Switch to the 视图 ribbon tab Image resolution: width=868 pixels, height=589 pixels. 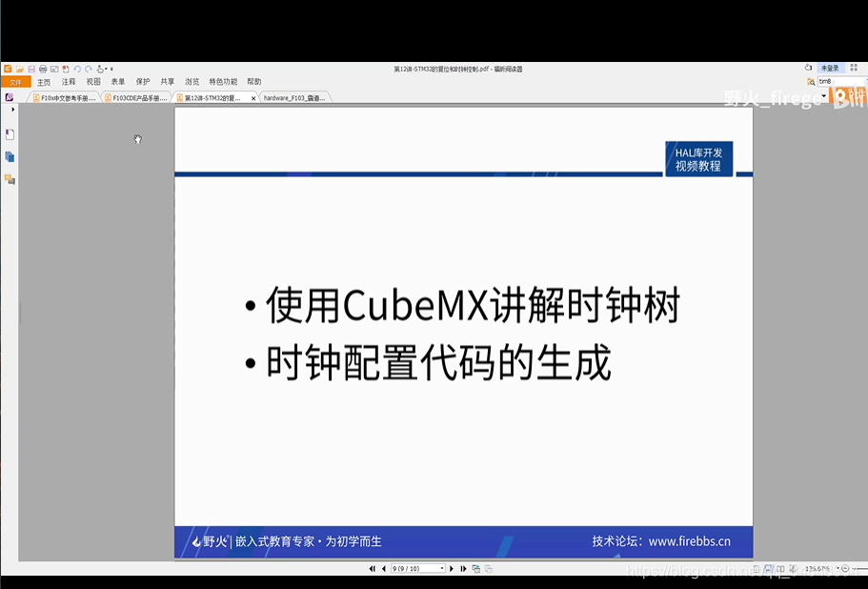pos(93,81)
